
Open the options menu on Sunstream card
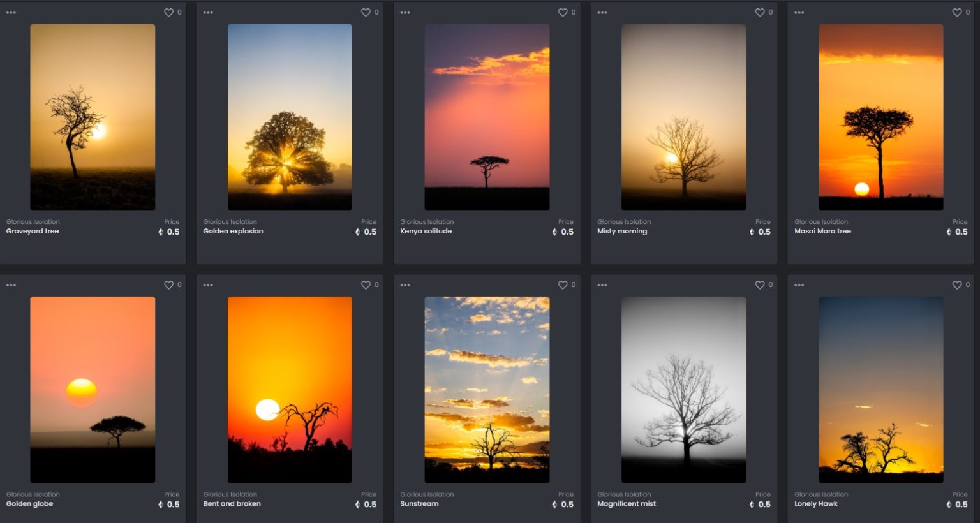point(405,284)
